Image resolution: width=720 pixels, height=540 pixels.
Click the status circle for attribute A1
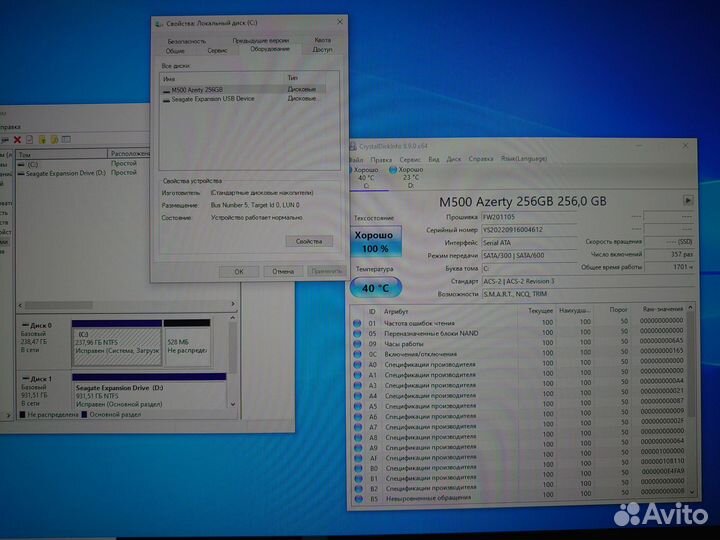point(357,375)
